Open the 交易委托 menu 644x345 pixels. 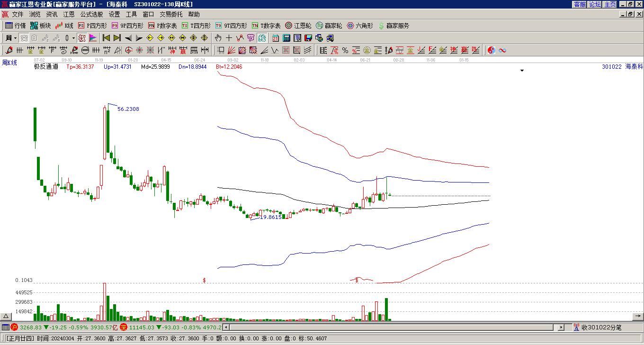pyautogui.click(x=171, y=14)
